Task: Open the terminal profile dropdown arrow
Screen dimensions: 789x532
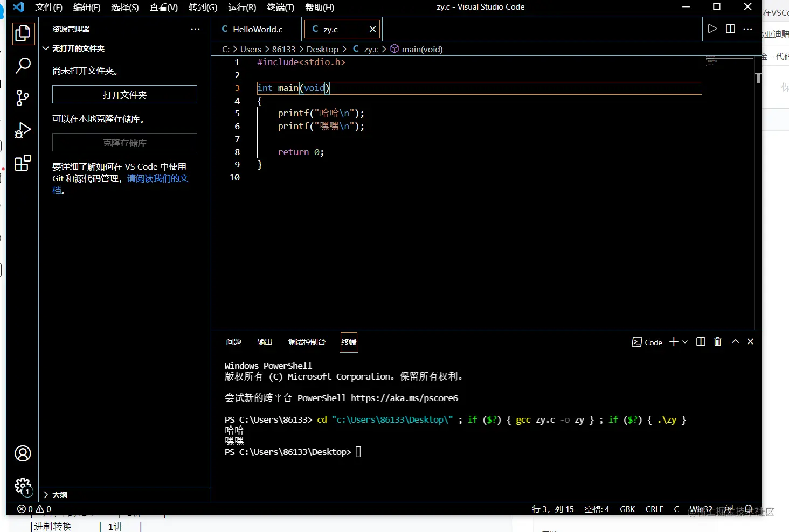Action: (x=685, y=341)
